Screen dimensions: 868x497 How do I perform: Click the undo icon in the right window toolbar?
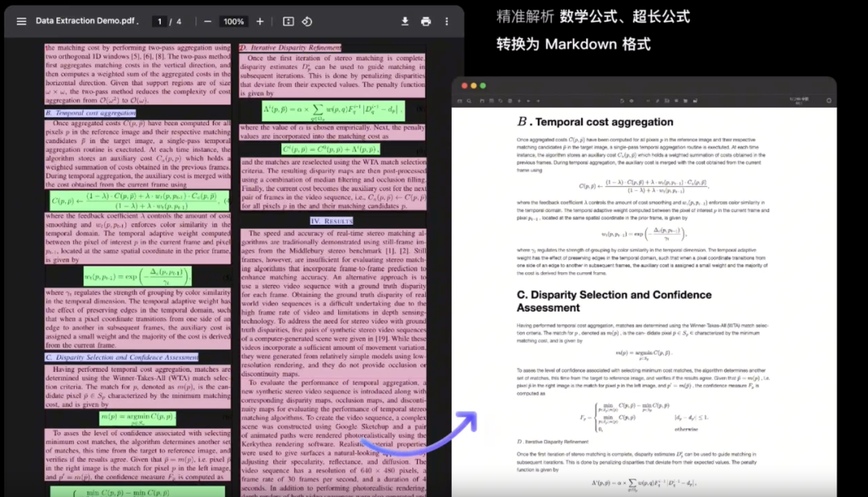tap(622, 100)
